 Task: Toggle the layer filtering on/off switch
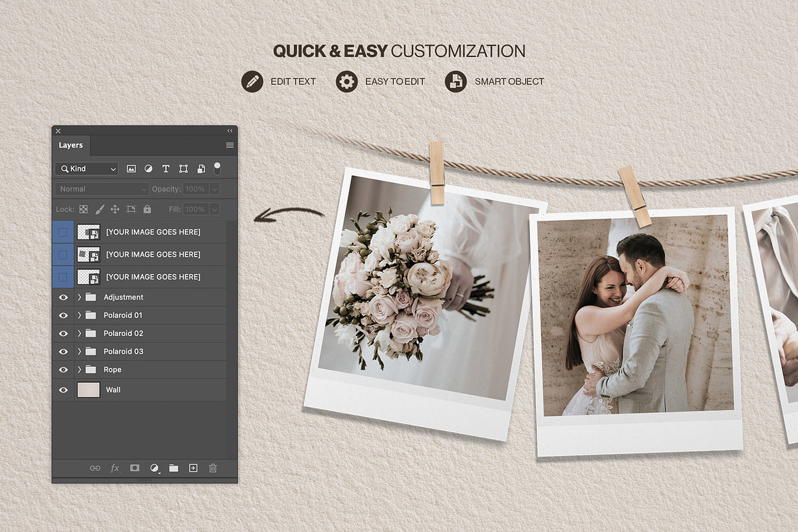pos(217,168)
